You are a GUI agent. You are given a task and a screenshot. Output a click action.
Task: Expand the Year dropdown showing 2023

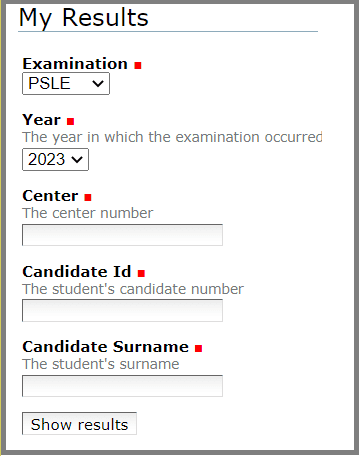55,160
